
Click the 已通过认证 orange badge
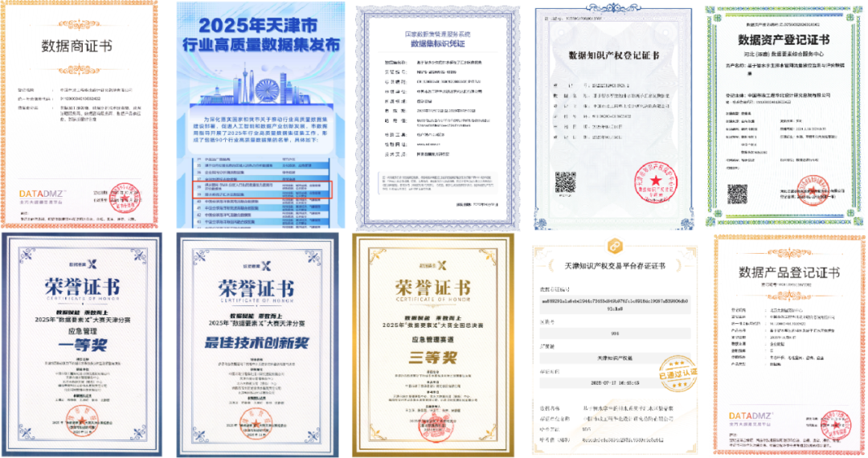(x=678, y=373)
